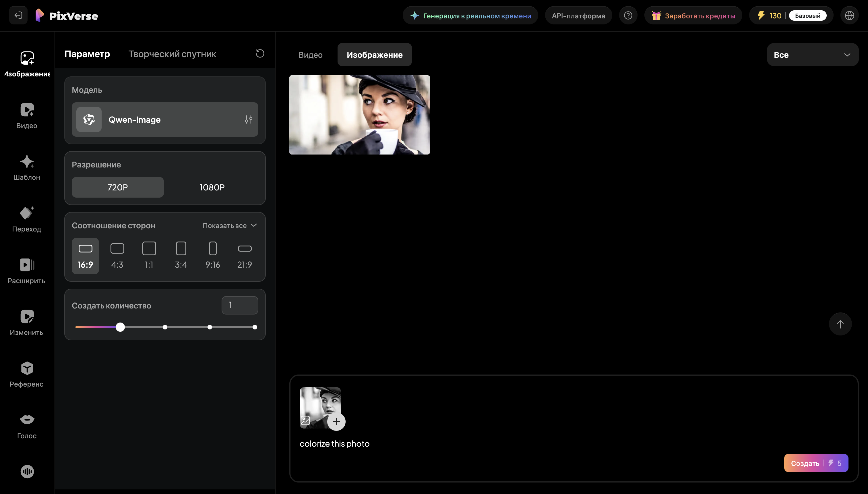Image resolution: width=868 pixels, height=494 pixels.
Task: Click the reset parameters icon
Action: (260, 54)
